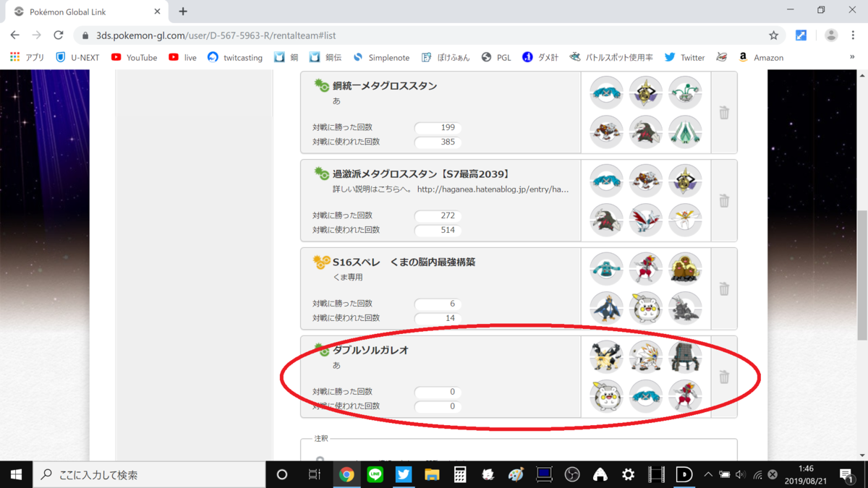Click the Solgaleo icon in ダブルソルガレオ team
Screen dimensions: 868x488
pos(645,357)
